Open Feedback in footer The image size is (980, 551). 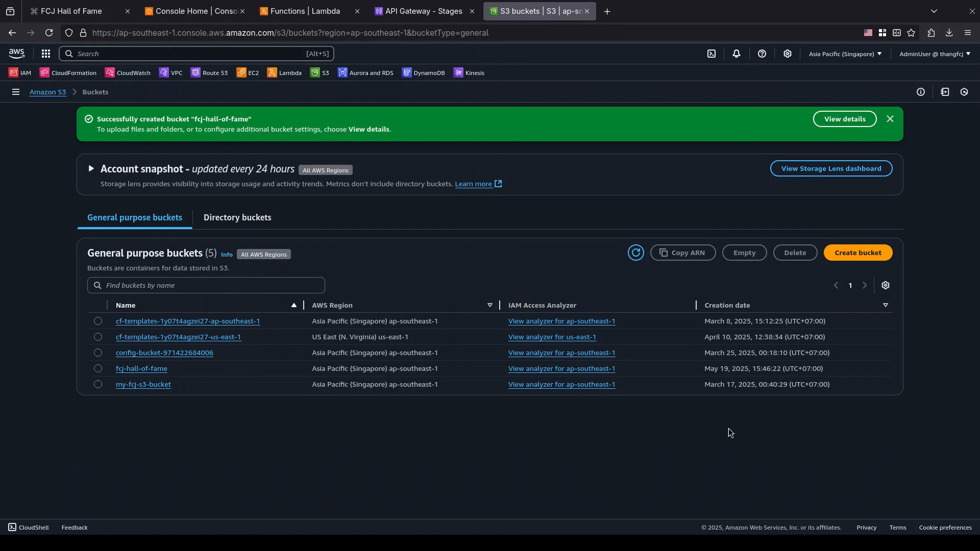click(x=75, y=528)
